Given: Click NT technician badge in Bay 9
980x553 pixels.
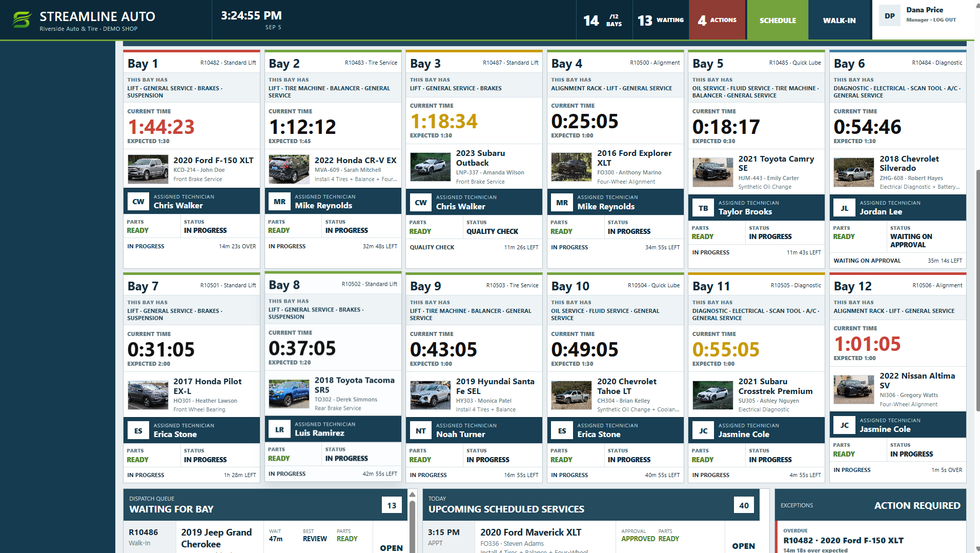Looking at the screenshot, I should [421, 430].
